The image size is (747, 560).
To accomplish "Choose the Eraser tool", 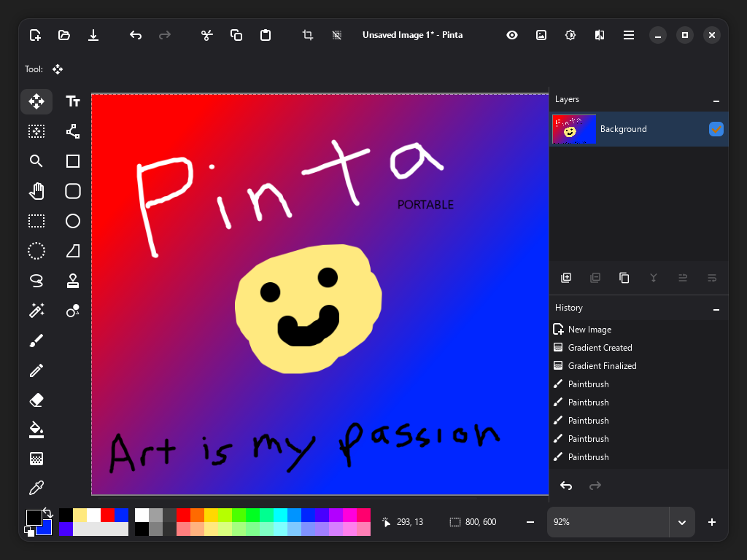I will [x=36, y=400].
